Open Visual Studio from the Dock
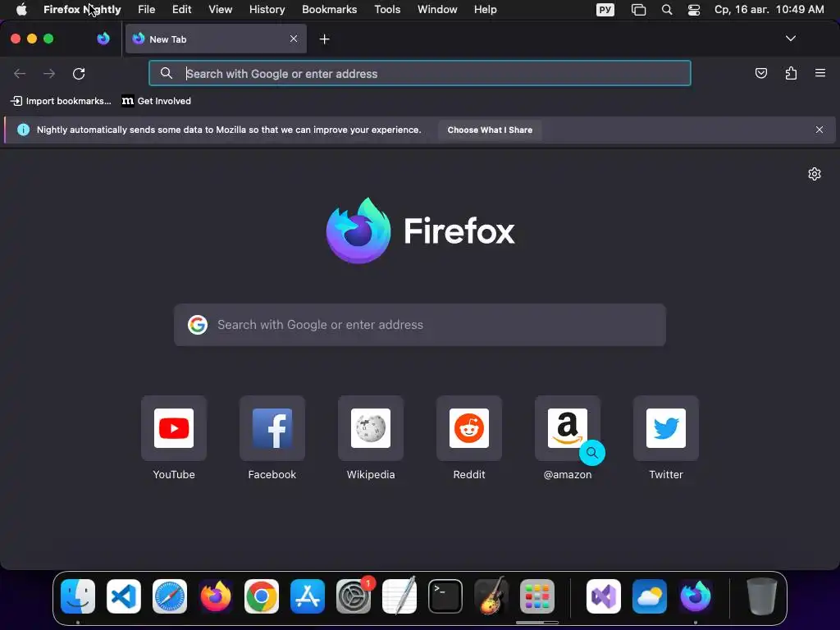 tap(604, 596)
